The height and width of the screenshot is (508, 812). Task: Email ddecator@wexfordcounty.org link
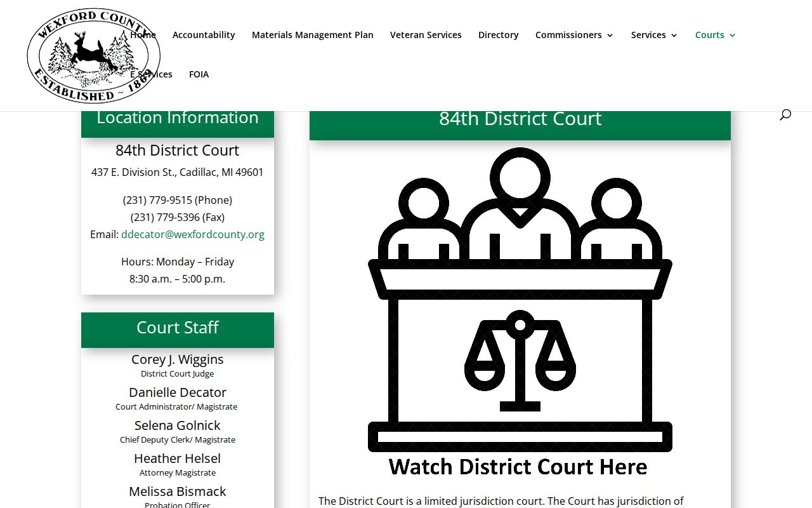[193, 234]
